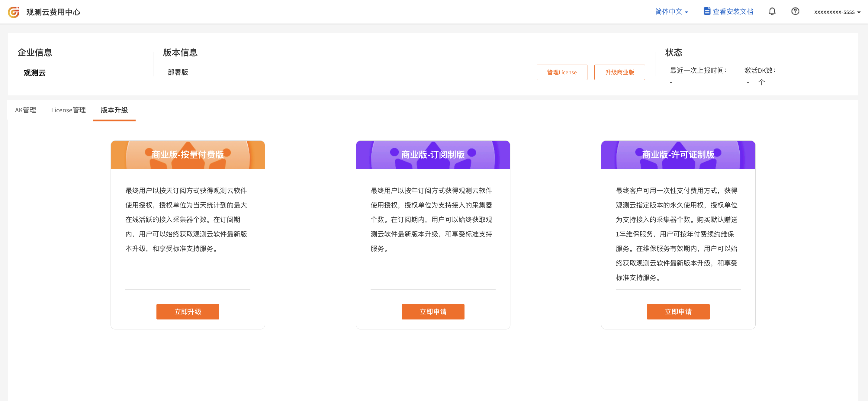Click the 状态 heading

[674, 53]
